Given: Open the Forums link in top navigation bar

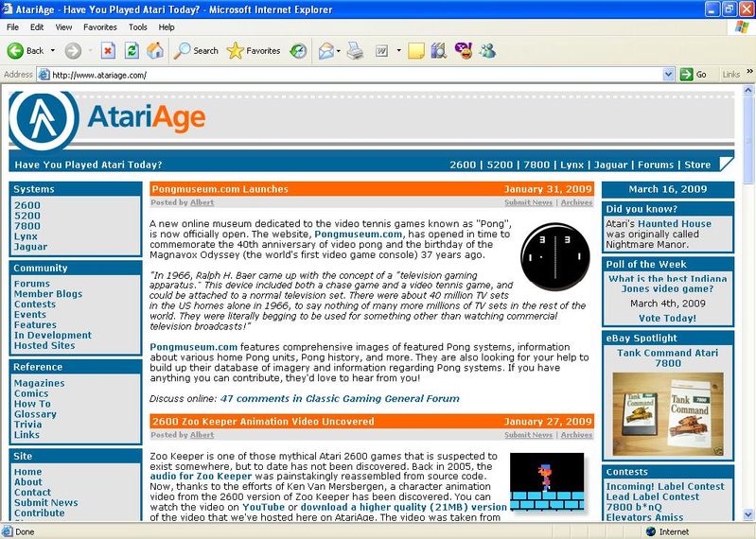Looking at the screenshot, I should (656, 165).
